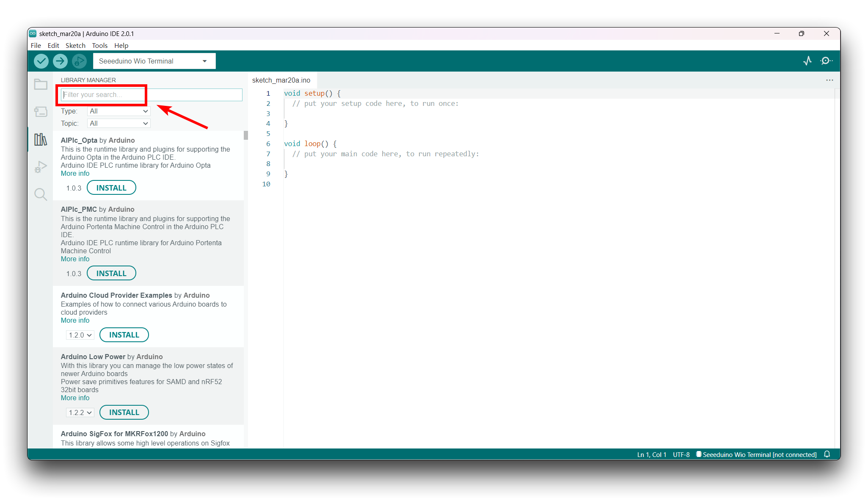The height and width of the screenshot is (501, 868).
Task: Open More info for Arduino Cloud Provider Examples
Action: pyautogui.click(x=75, y=320)
